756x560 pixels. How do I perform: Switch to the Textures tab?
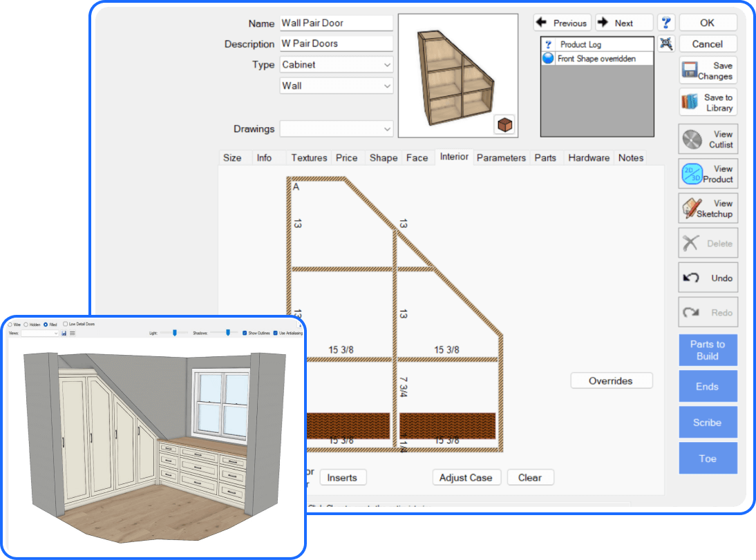309,157
